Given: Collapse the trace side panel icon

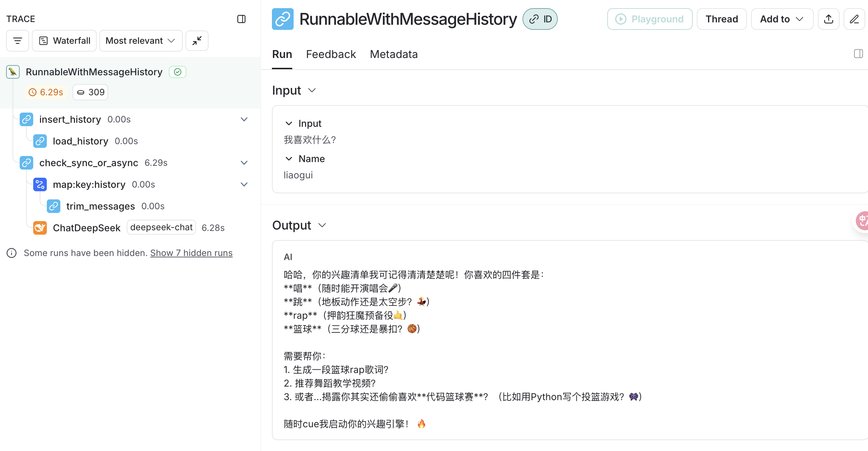Looking at the screenshot, I should (241, 19).
